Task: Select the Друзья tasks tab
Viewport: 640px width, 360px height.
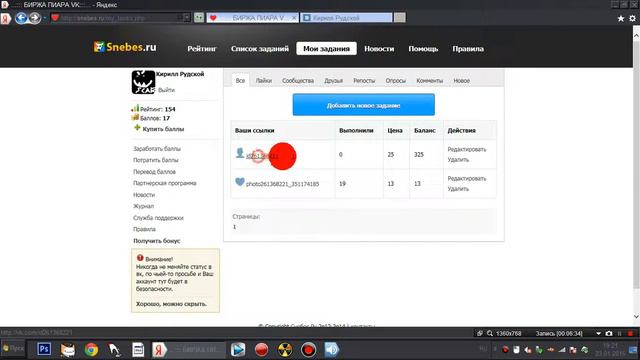Action: (x=333, y=81)
